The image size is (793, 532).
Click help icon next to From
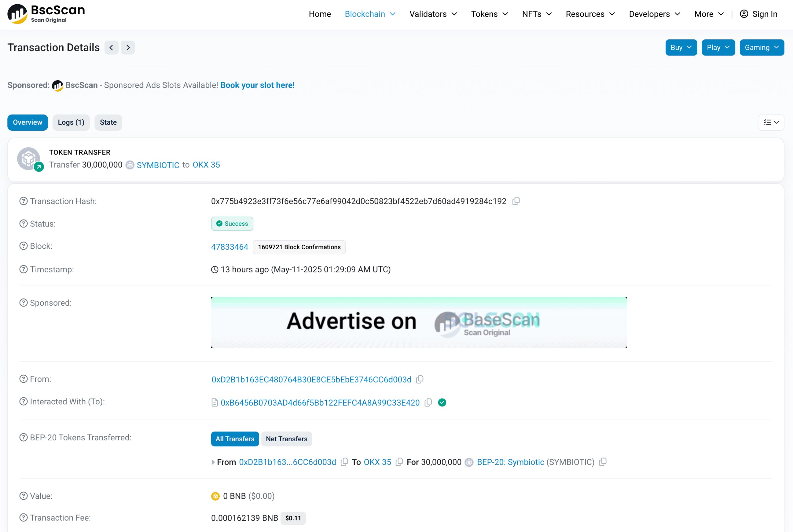point(24,379)
